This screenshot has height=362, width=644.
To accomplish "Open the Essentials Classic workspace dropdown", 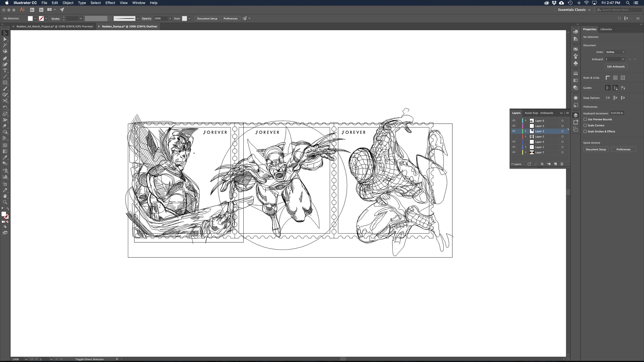I will 574,10.
